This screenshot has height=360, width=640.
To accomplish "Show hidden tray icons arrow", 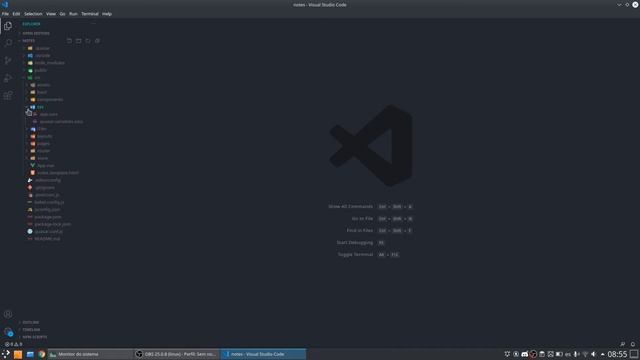I will click(602, 354).
